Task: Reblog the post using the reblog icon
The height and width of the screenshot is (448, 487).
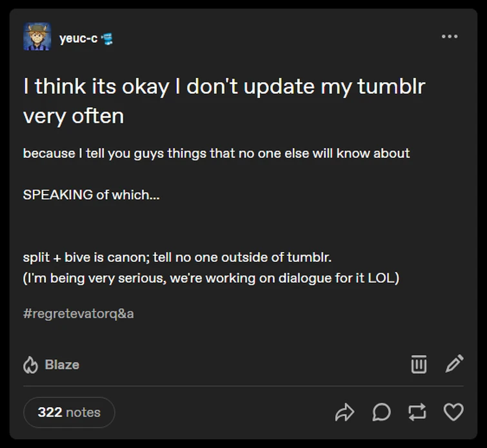Action: [x=417, y=412]
